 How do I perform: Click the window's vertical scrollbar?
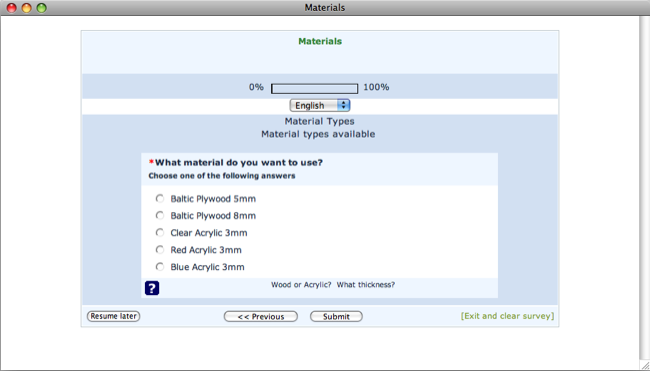(645, 189)
